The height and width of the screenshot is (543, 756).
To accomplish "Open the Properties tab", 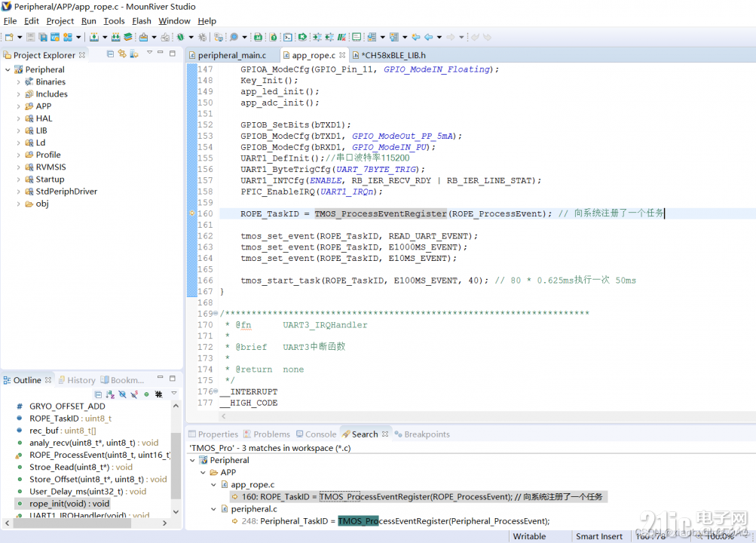I will [x=213, y=434].
